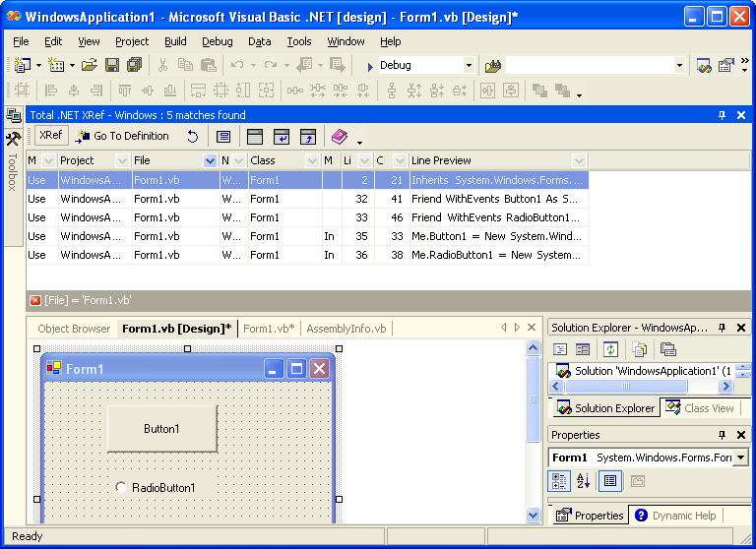Toggle Alphabetic sort in Properties panel
756x549 pixels.
583,481
